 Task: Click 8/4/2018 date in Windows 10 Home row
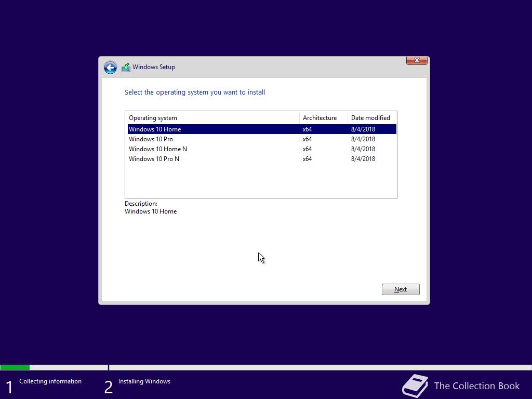[x=363, y=129]
